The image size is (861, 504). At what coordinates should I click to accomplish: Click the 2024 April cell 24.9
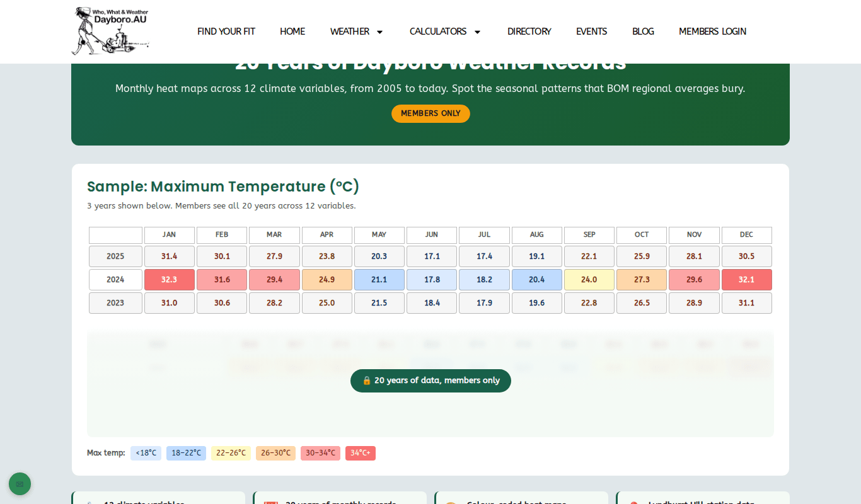(327, 280)
